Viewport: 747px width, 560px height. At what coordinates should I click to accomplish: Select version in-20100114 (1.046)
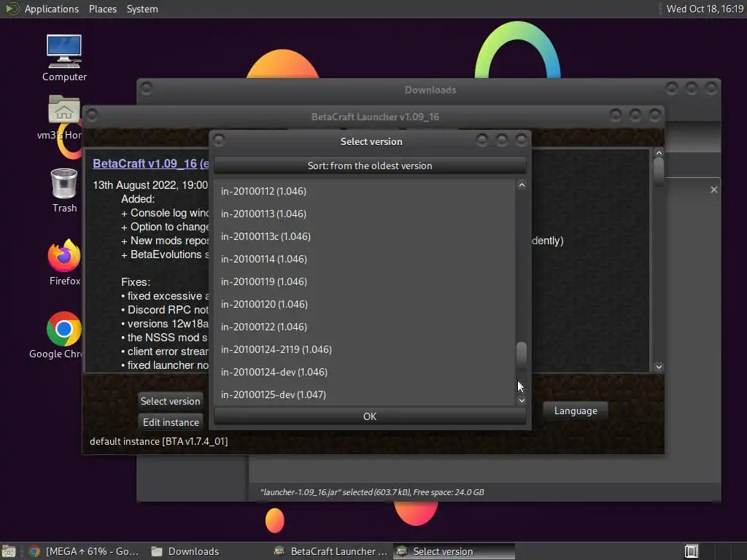coord(365,259)
